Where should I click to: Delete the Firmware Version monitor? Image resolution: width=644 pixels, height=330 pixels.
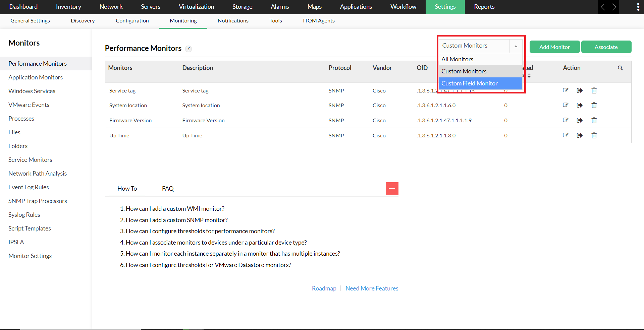click(x=594, y=120)
